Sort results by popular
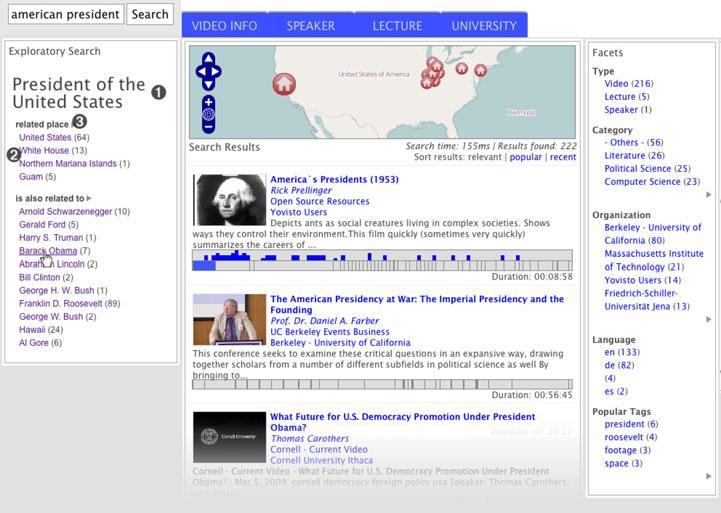 (x=526, y=157)
